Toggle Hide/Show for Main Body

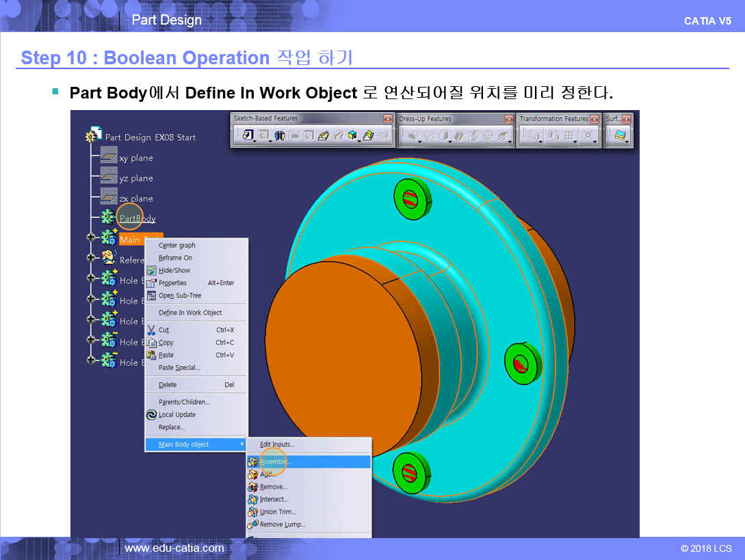click(174, 270)
